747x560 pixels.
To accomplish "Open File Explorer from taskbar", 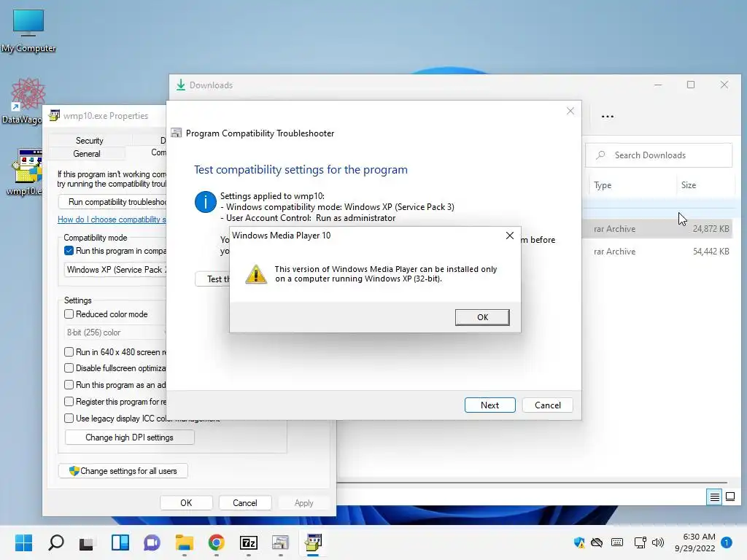I will (185, 542).
